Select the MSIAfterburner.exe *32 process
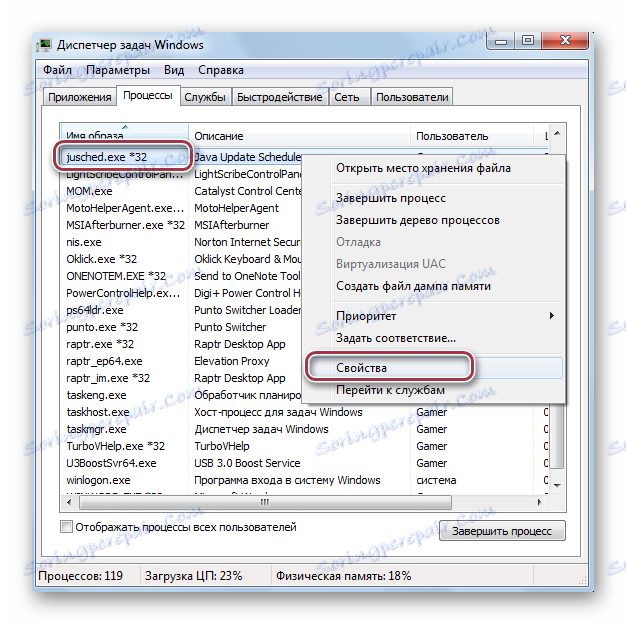Screen dimensions: 626x624 125,226
